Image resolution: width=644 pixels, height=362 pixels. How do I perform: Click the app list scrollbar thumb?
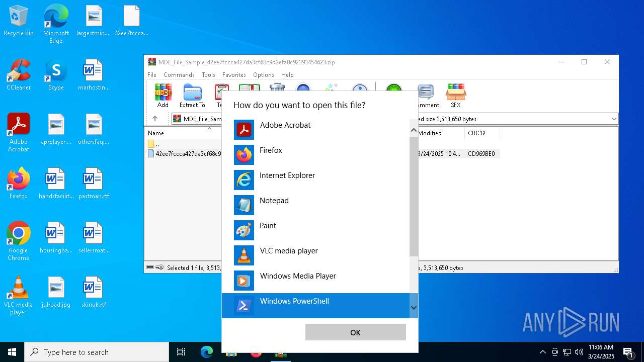pos(414,196)
